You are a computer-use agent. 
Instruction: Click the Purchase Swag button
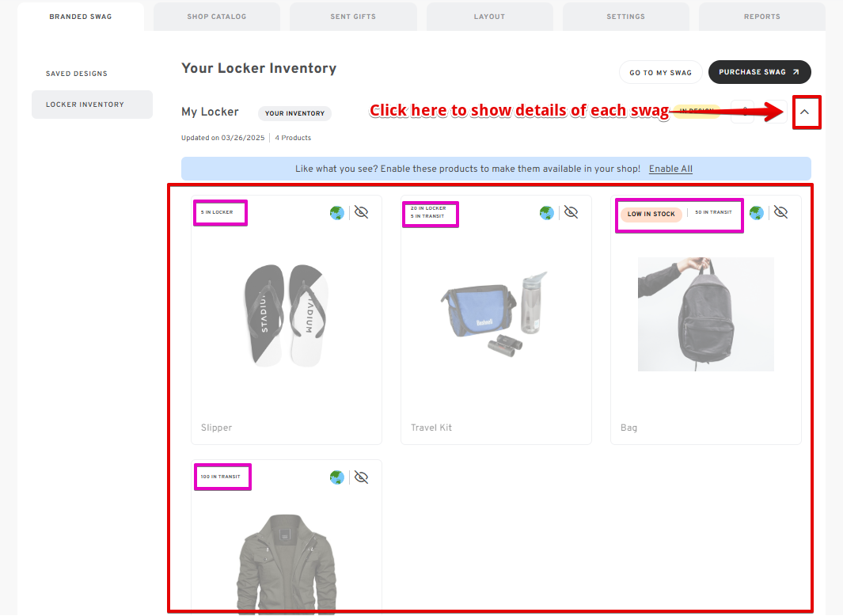tap(759, 72)
